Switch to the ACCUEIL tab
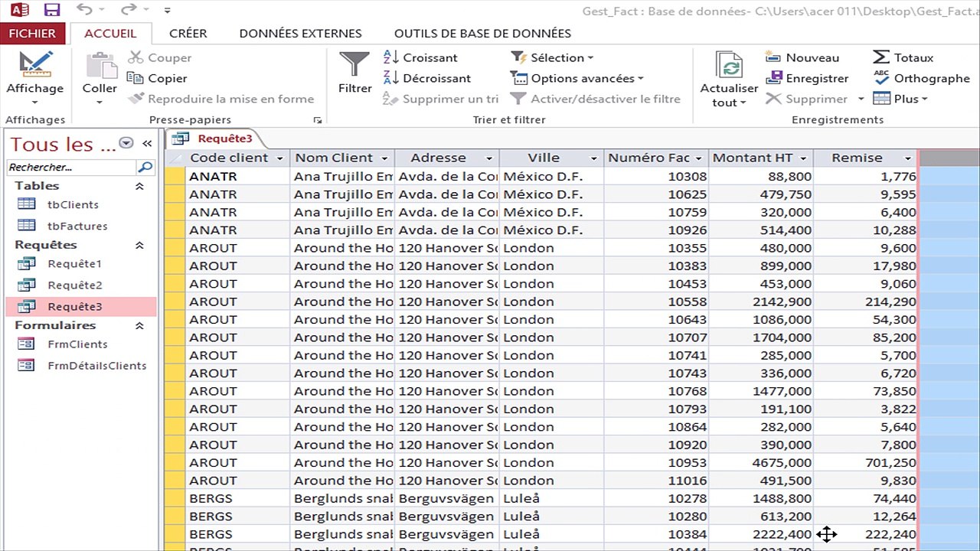The width and height of the screenshot is (980, 551). coord(110,33)
